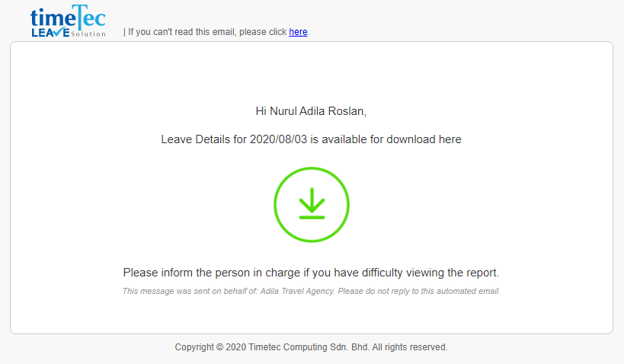Click the blue timeTec wordmark

68,17
